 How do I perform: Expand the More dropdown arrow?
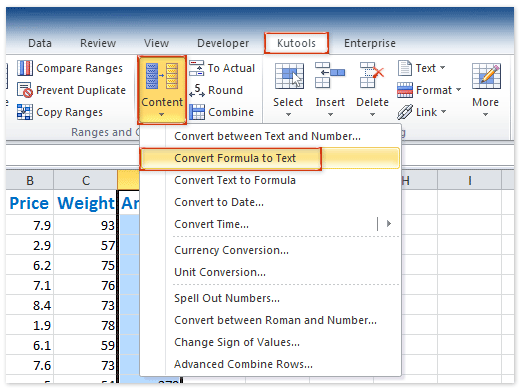[486, 114]
